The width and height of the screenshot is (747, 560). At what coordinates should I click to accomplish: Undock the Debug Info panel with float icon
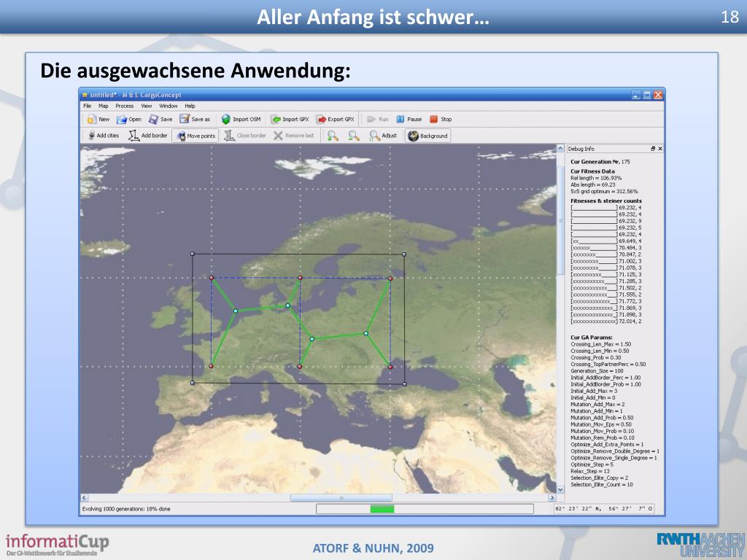pyautogui.click(x=653, y=149)
